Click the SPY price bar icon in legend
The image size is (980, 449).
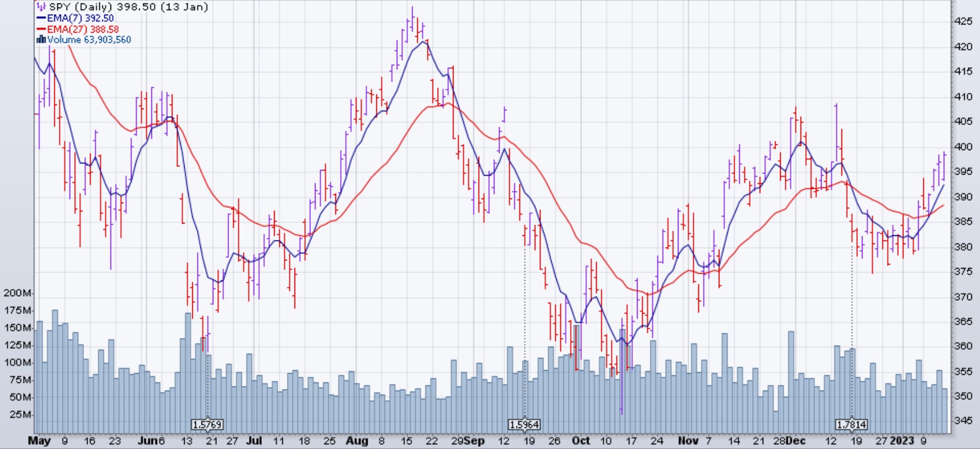(41, 7)
